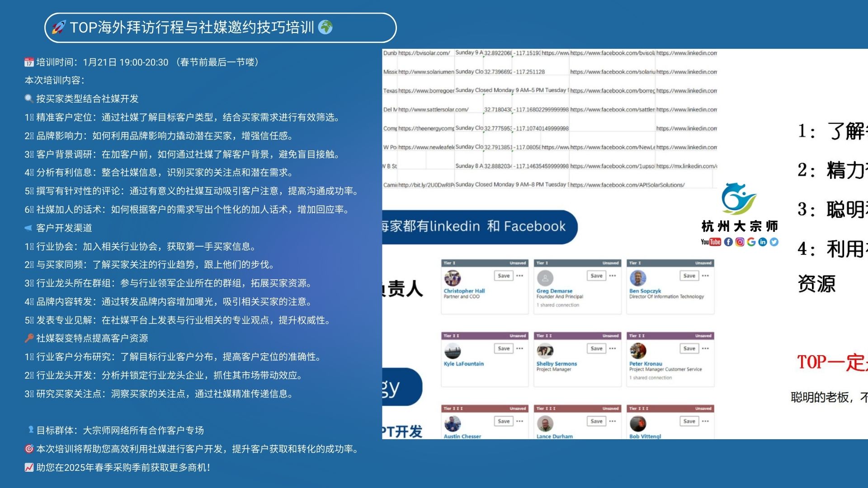The height and width of the screenshot is (488, 868).
Task: Expand options menu for Peter Kronau
Action: (x=705, y=348)
